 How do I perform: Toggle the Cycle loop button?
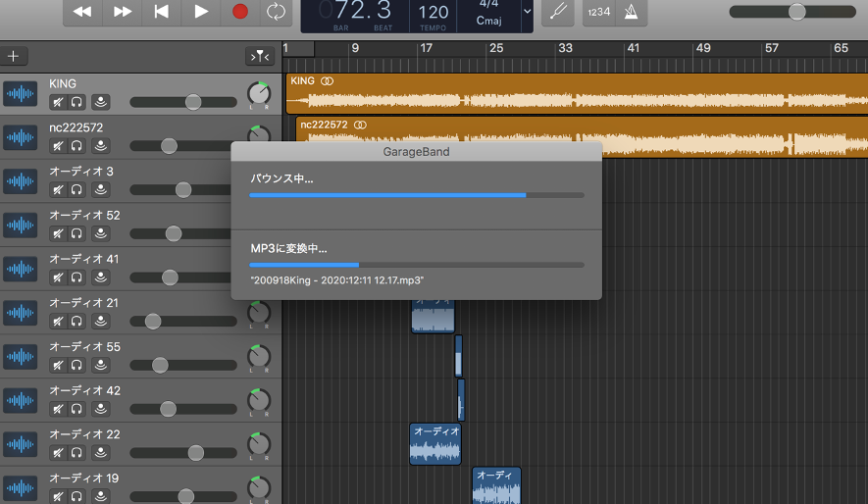276,12
